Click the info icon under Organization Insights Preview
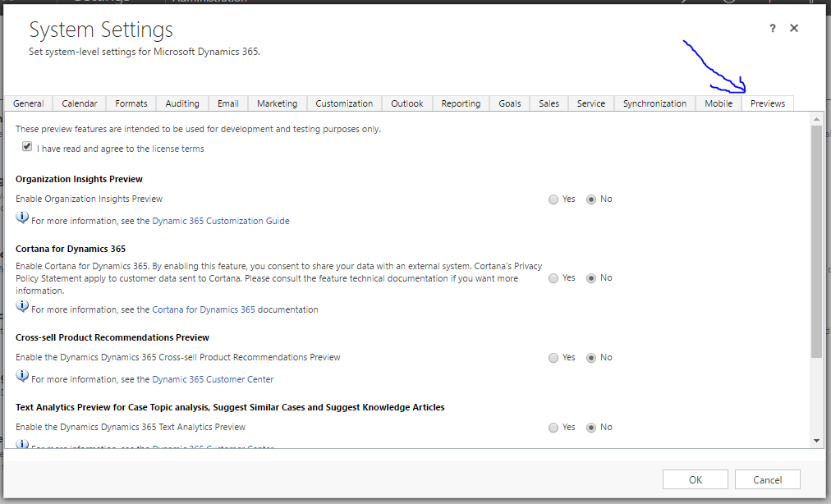831x504 pixels. [x=22, y=218]
